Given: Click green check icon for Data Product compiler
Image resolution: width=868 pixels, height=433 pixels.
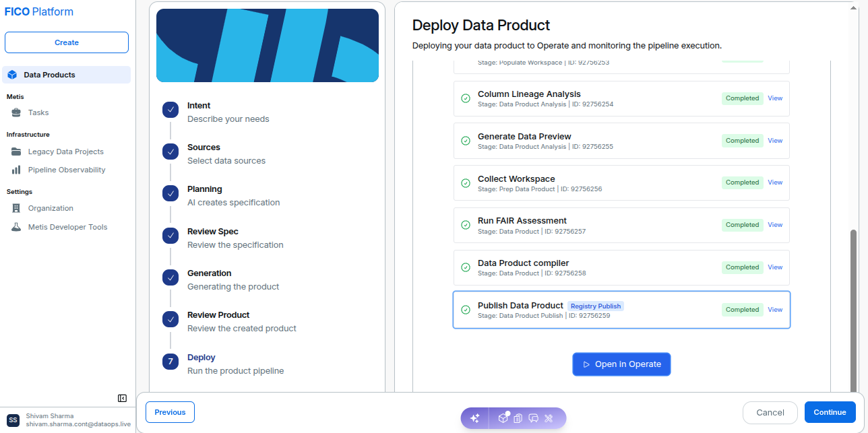Looking at the screenshot, I should tap(466, 267).
